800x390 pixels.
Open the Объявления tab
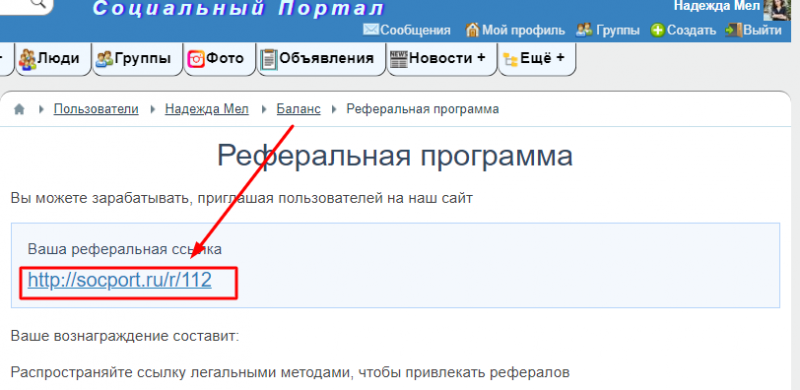(x=321, y=59)
